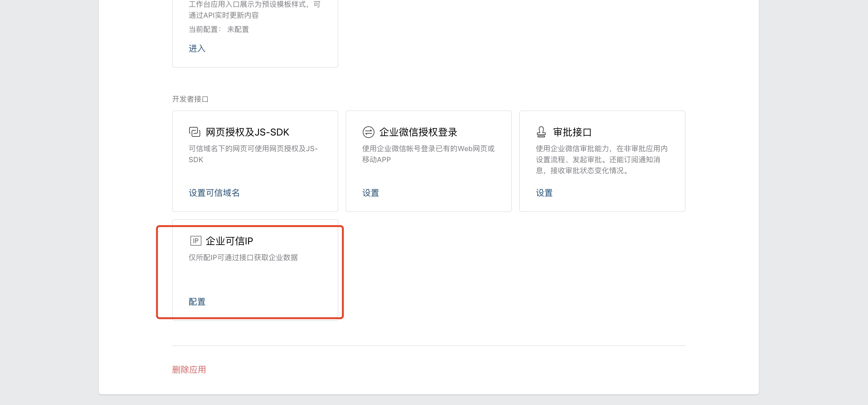Image resolution: width=868 pixels, height=405 pixels.
Task: Click the 审批接口 card description paragraph
Action: click(601, 159)
